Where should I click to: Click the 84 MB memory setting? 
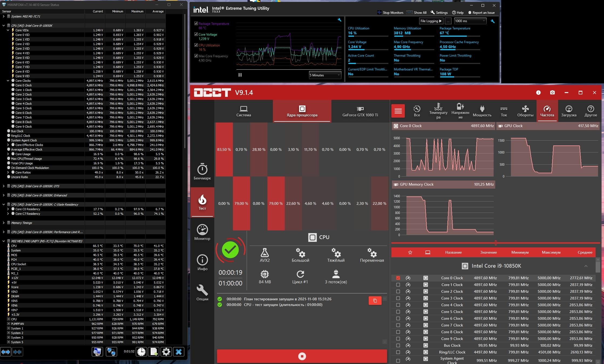coord(265,277)
